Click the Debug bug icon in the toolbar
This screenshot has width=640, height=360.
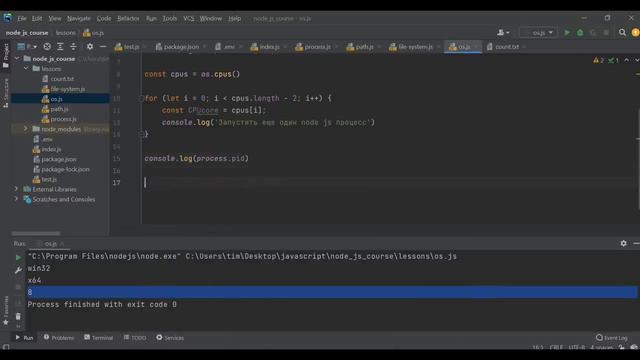pyautogui.click(x=580, y=33)
